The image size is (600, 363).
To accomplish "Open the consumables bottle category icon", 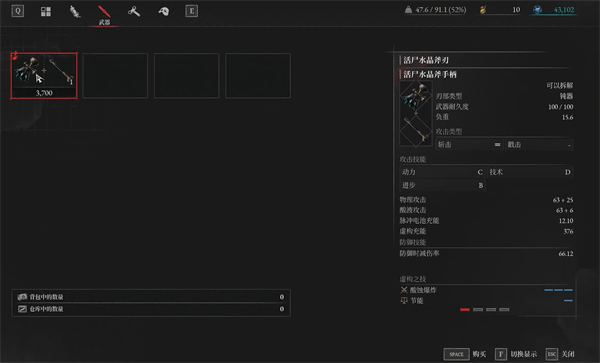I will tap(75, 11).
